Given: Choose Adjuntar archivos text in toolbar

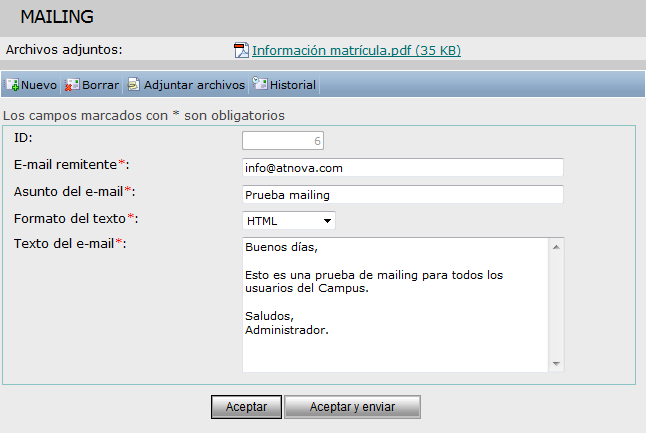Looking at the screenshot, I should (194, 85).
